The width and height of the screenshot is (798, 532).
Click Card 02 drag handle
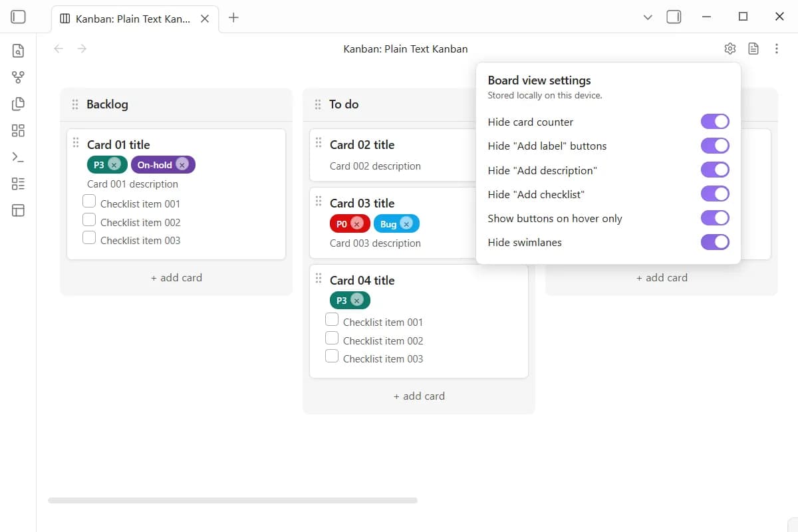click(x=319, y=142)
